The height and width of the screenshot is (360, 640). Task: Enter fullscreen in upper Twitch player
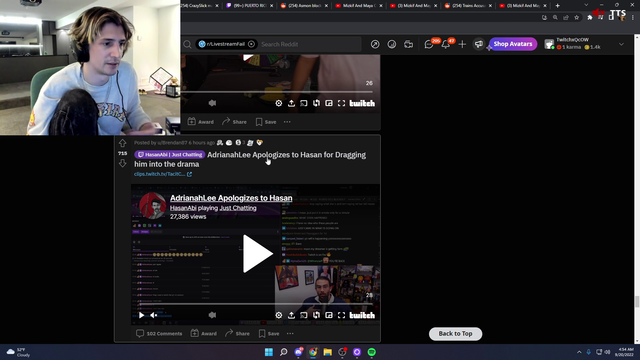[x=342, y=103]
